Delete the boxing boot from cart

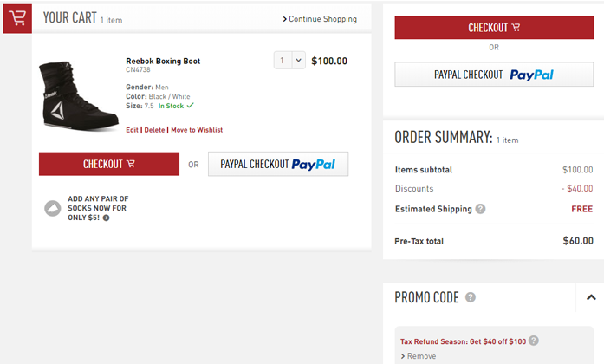point(154,130)
